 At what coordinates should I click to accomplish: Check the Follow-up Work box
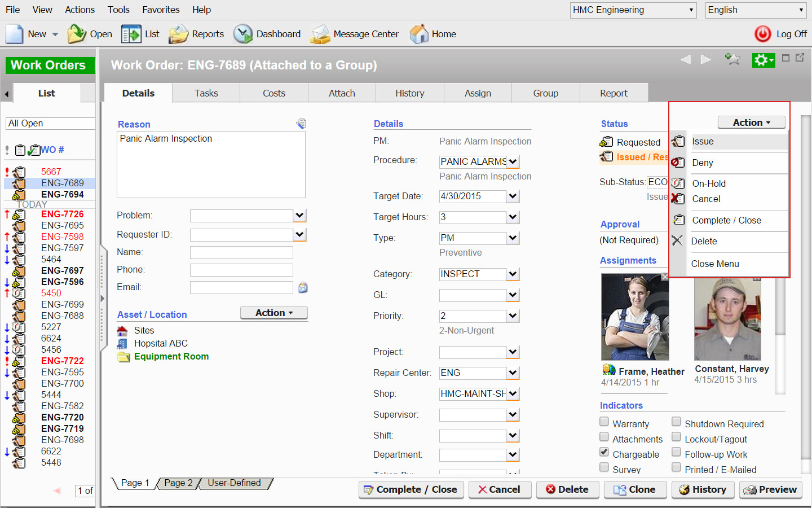676,452
